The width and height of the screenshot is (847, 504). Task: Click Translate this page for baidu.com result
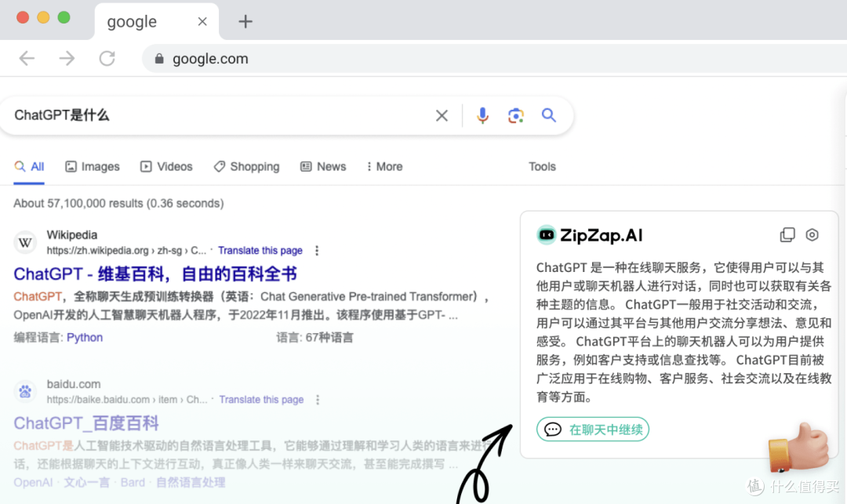[261, 399]
